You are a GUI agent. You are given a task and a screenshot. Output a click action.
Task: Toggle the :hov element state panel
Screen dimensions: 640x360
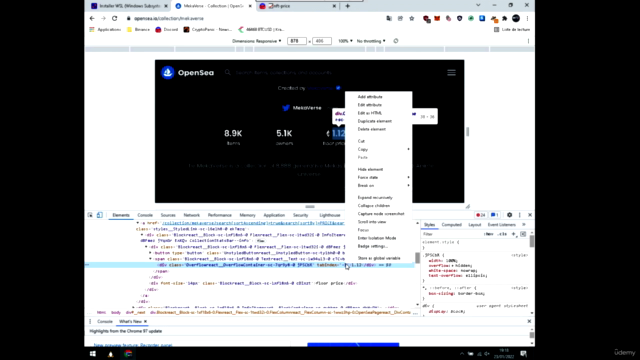click(x=489, y=234)
